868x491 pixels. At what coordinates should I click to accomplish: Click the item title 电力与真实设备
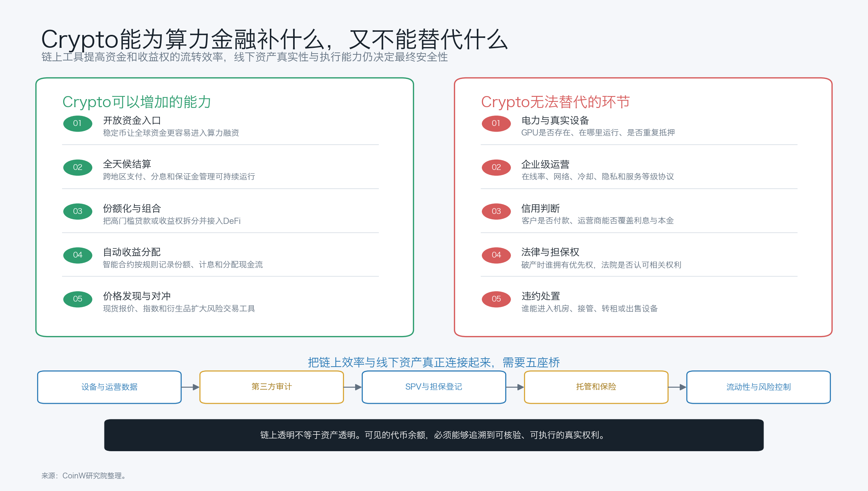(x=555, y=120)
